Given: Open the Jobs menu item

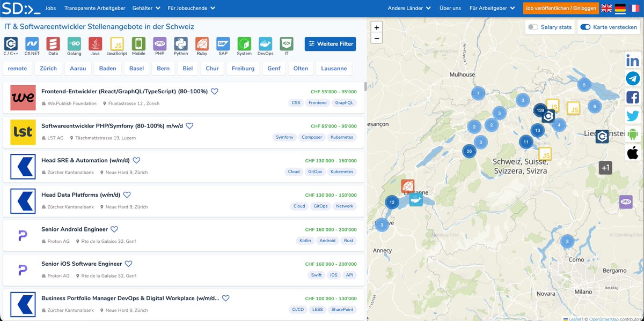Looking at the screenshot, I should (x=50, y=8).
